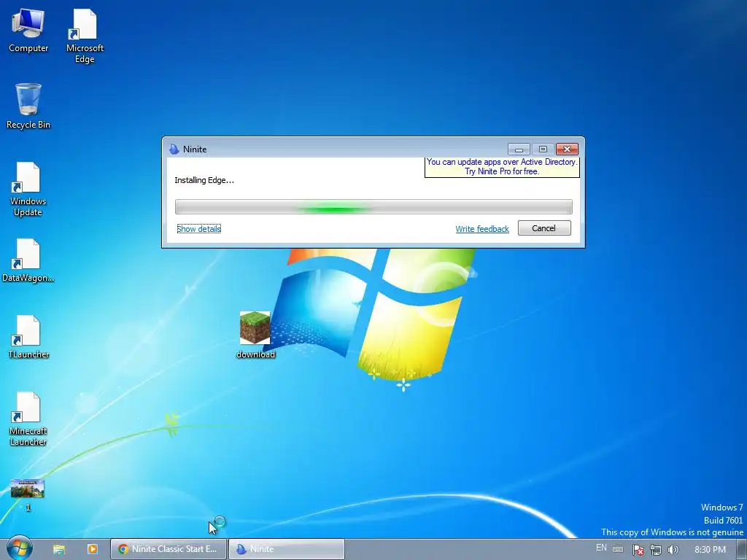747x560 pixels.
Task: Click the Ninite logo in title bar
Action: [x=174, y=149]
